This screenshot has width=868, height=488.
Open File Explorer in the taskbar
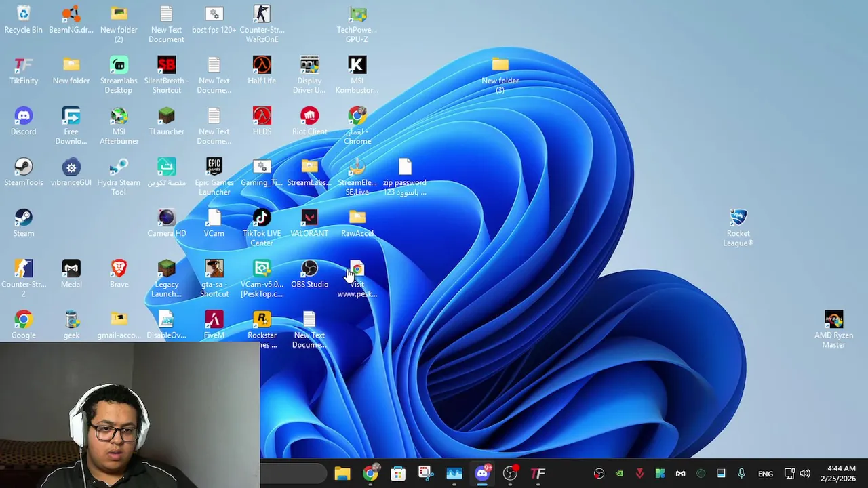(342, 473)
